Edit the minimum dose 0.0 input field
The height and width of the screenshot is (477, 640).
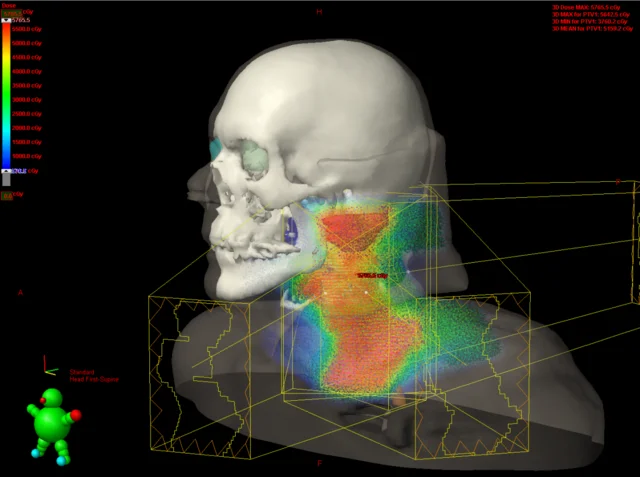pyautogui.click(x=7, y=196)
